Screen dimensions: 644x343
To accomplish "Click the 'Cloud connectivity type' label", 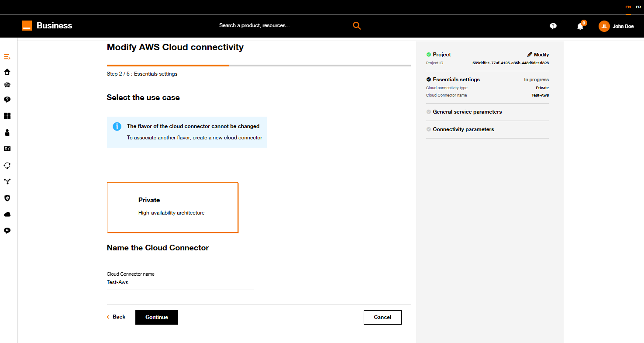I will click(447, 88).
